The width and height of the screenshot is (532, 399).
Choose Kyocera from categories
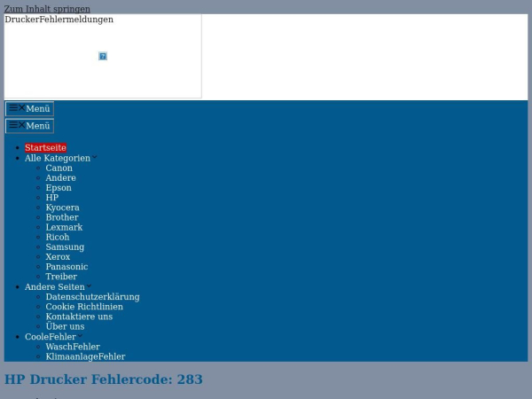pyautogui.click(x=62, y=207)
